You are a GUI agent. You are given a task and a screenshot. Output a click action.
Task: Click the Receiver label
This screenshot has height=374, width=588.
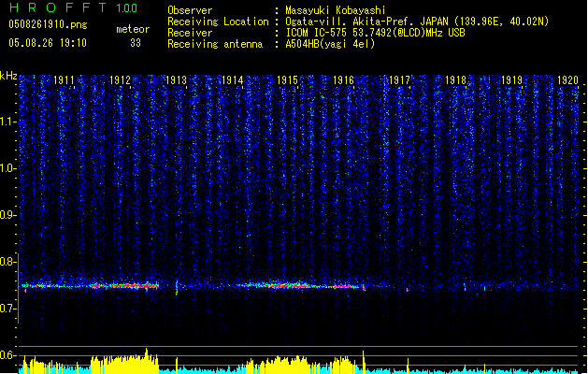point(190,33)
